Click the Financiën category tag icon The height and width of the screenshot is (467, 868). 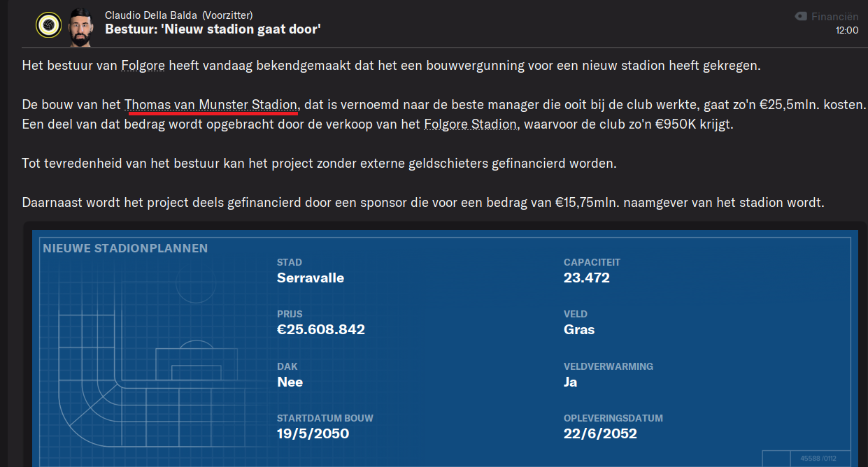click(800, 16)
